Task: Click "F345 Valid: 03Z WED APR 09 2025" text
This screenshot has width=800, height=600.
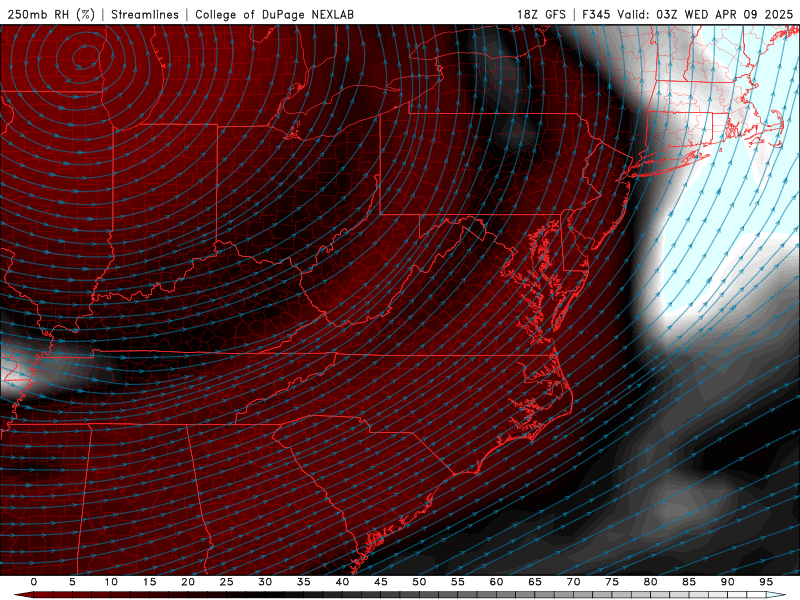Action: tap(688, 14)
